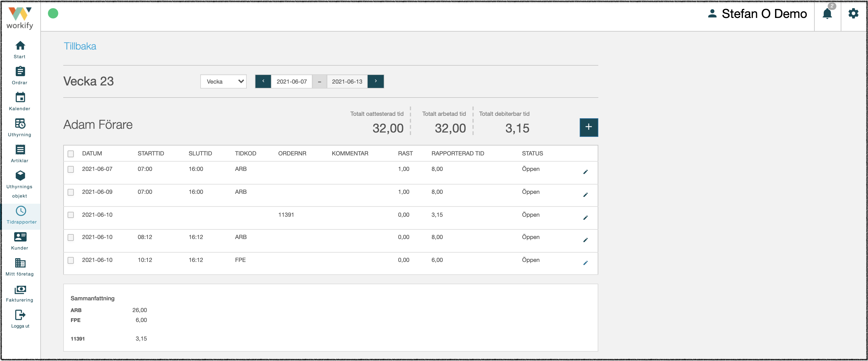Click the ORDERNR column header
Viewport: 868px width, 361px height.
(x=292, y=154)
